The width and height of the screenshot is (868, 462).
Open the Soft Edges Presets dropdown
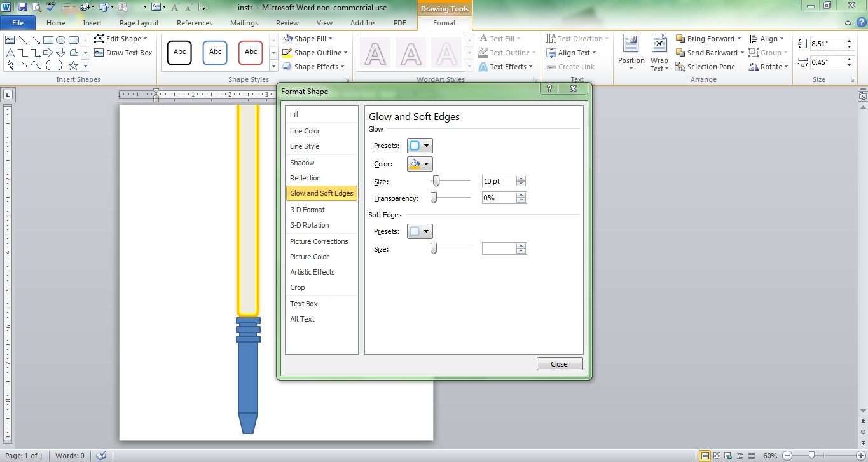pyautogui.click(x=420, y=231)
